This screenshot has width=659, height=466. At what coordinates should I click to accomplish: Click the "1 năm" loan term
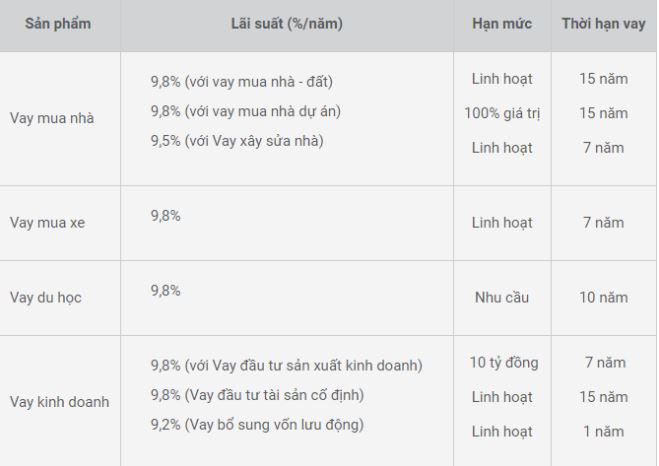[604, 432]
